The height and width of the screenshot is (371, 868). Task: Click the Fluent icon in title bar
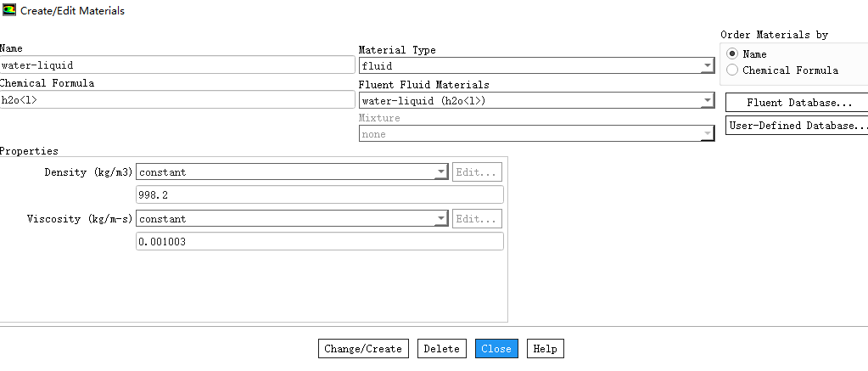pos(9,10)
